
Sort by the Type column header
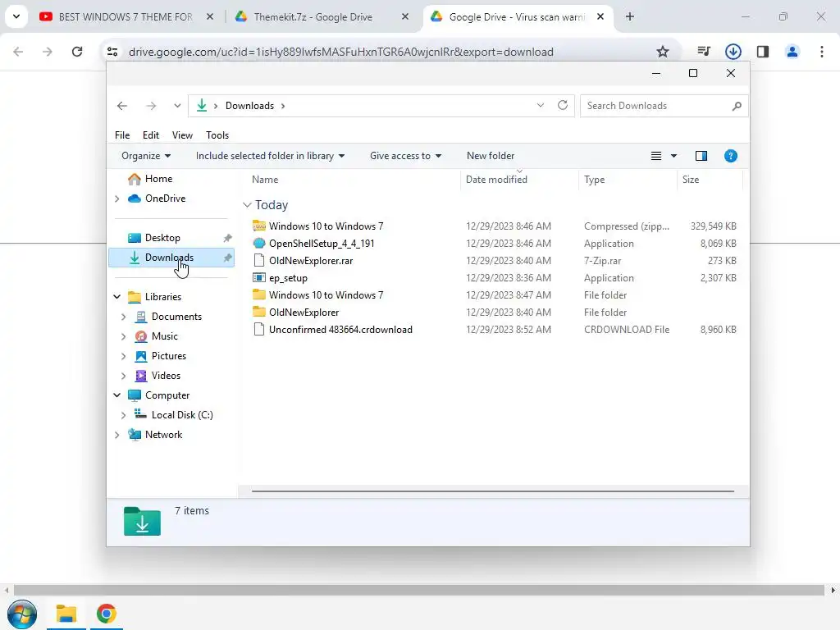pyautogui.click(x=594, y=180)
